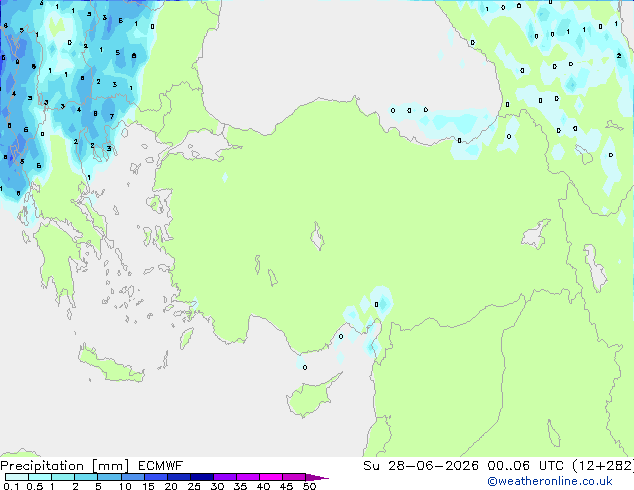Image resolution: width=634 pixels, height=490 pixels.
Task: Click the 2–5 mm legend swatch
Action: [86, 477]
